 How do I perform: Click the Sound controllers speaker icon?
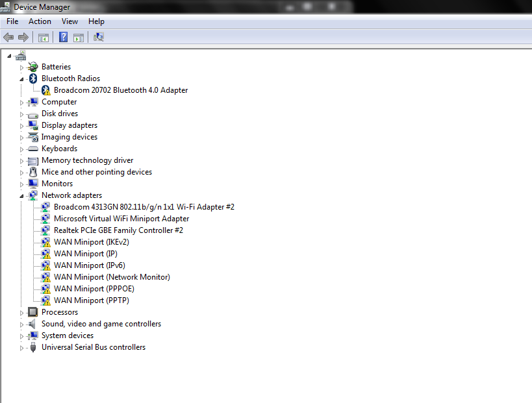point(32,324)
